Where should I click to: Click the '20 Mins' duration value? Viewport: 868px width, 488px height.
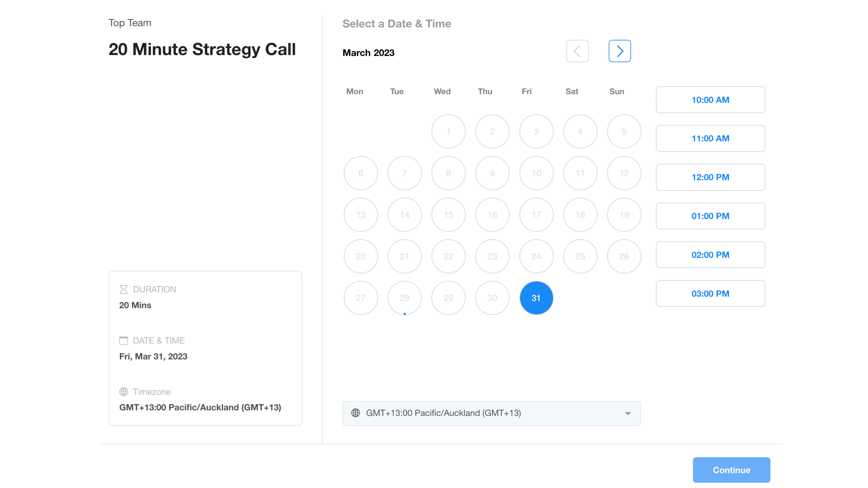coord(135,305)
